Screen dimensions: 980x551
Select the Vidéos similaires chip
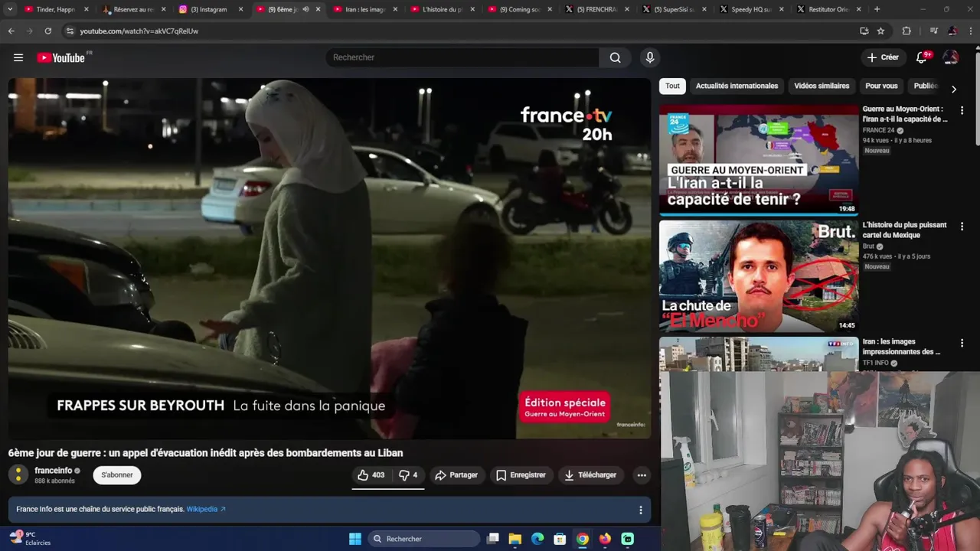(822, 86)
